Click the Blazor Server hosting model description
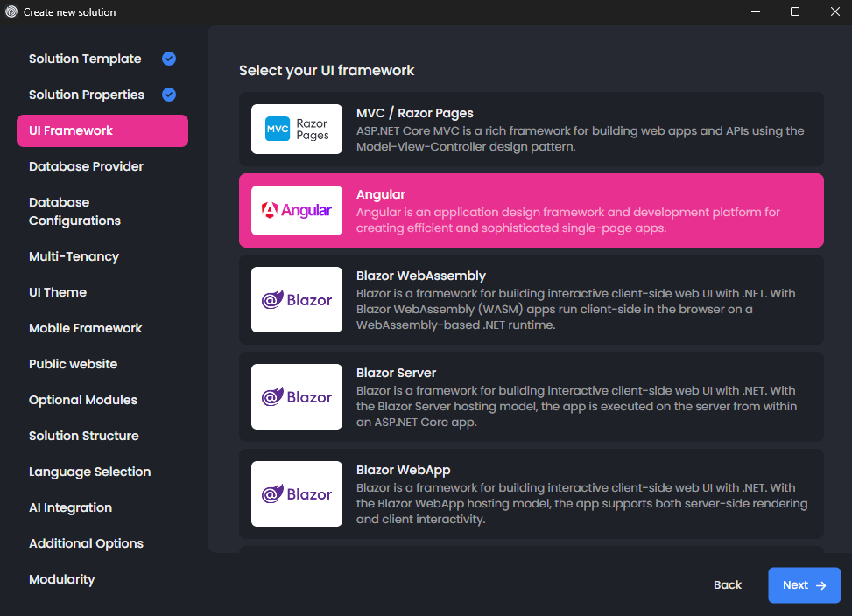This screenshot has height=616, width=852. pyautogui.click(x=576, y=406)
